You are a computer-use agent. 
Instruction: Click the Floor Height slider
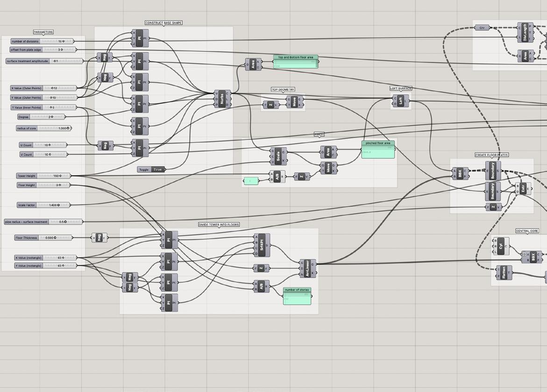43,185
